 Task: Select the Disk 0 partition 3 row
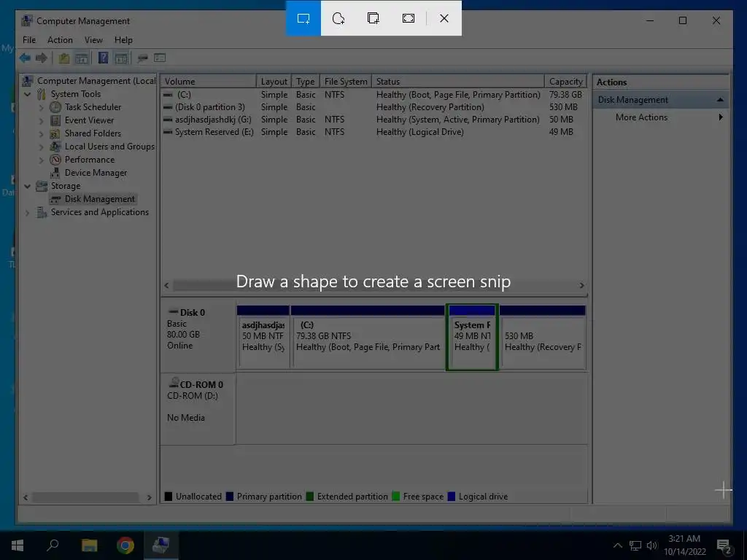coord(374,107)
